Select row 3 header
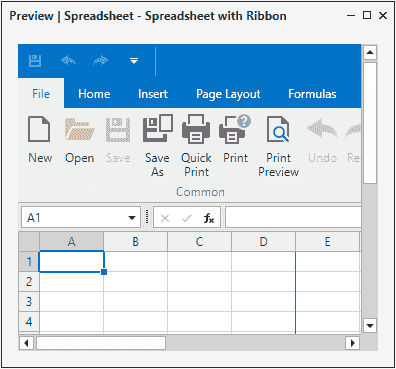Viewport: 396px width, 369px height. tap(29, 302)
